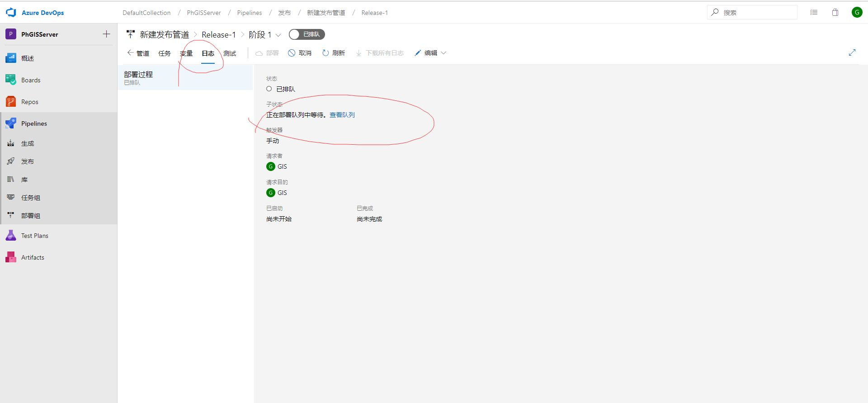Click the 刷新 refresh button

click(334, 53)
